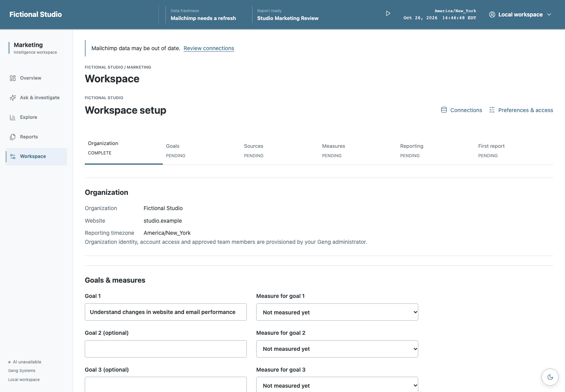Open the Connections link
Viewport: 565px width, 392px height.
(x=461, y=110)
